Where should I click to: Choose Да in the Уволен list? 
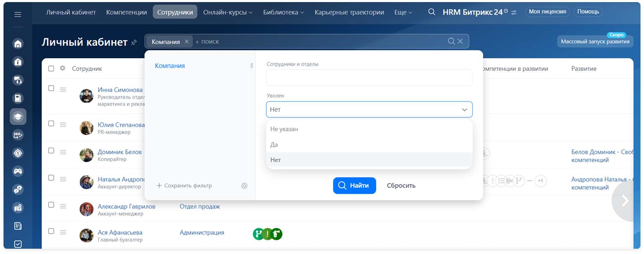click(274, 145)
